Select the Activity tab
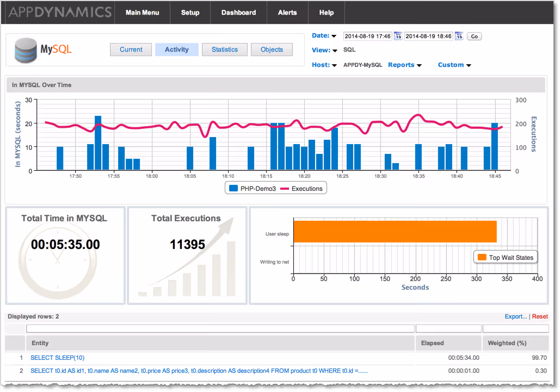 coord(177,49)
